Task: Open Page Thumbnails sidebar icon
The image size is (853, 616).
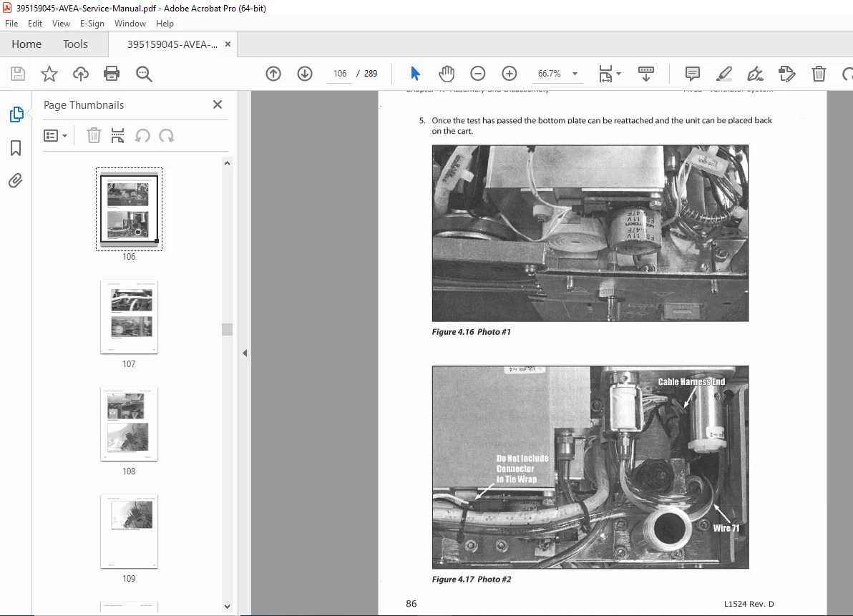Action: click(16, 114)
